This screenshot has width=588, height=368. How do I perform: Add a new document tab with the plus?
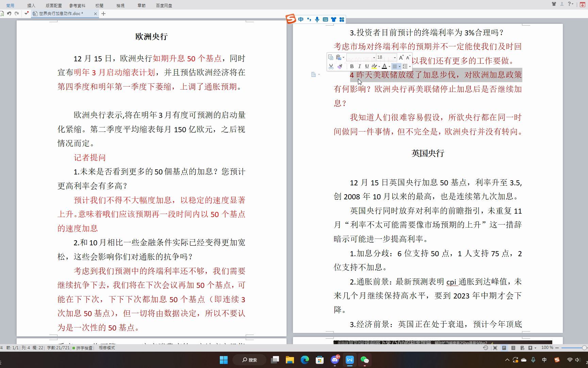(103, 14)
